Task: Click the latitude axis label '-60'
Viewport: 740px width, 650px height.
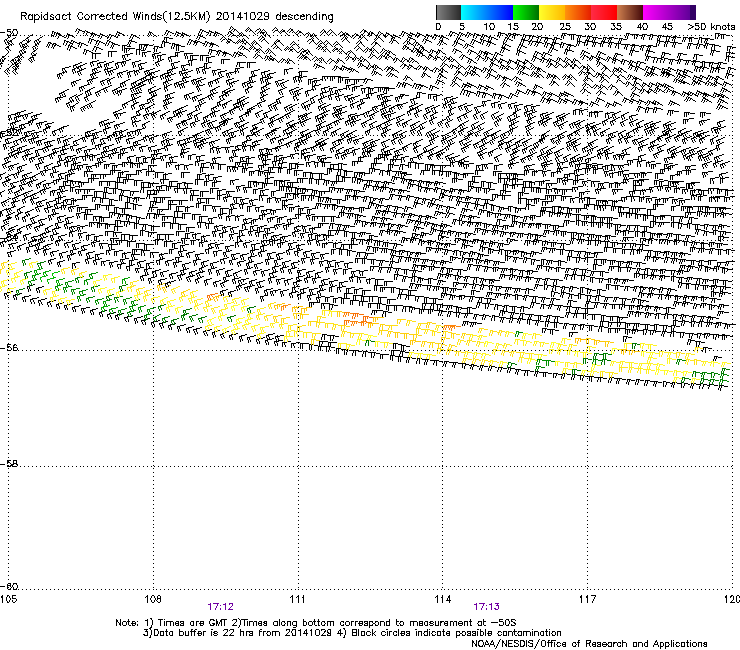Action: tap(9, 587)
